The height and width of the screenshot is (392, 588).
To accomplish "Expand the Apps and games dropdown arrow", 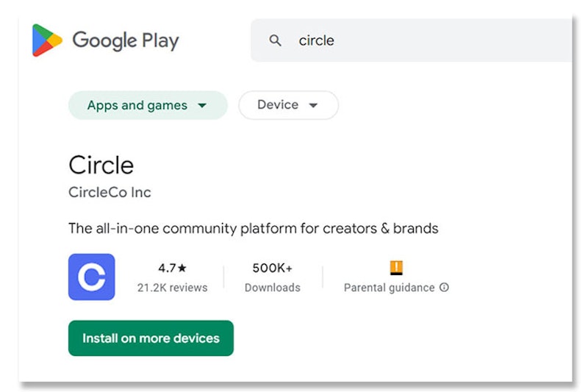I will 202,105.
